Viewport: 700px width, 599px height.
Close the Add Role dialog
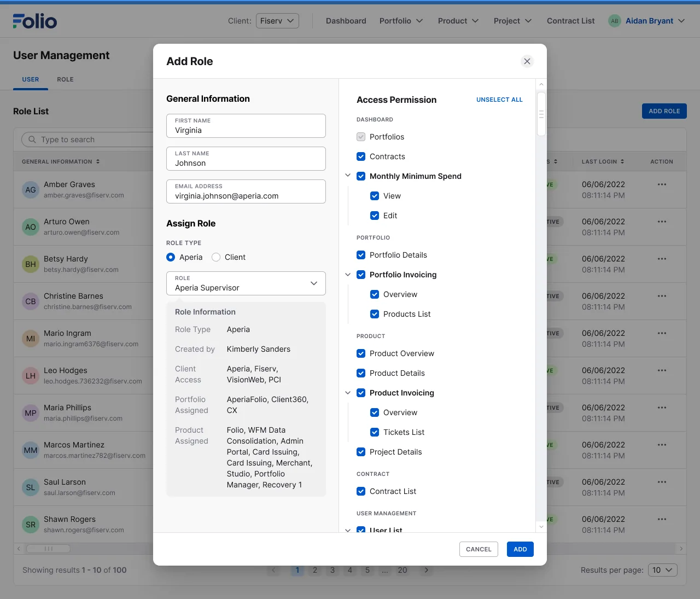pos(527,61)
